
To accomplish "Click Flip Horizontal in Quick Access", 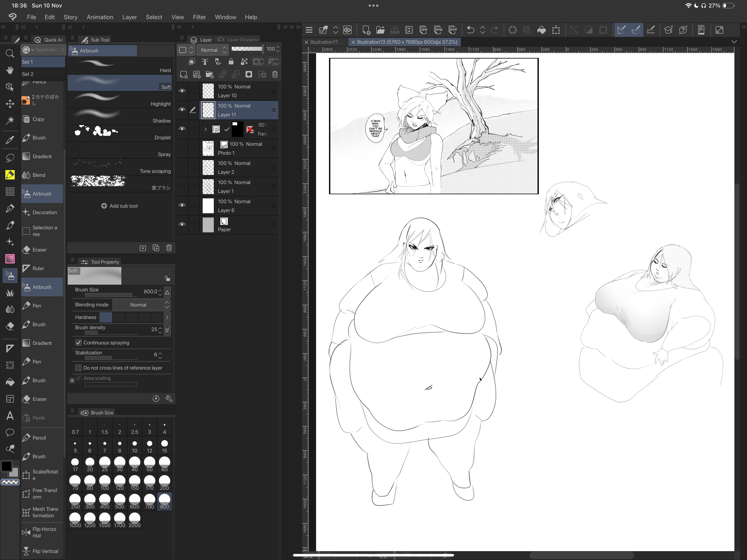I will [42, 532].
